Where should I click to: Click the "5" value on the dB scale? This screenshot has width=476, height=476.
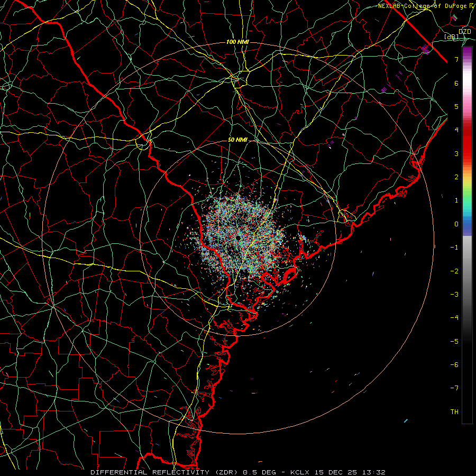pyautogui.click(x=456, y=106)
